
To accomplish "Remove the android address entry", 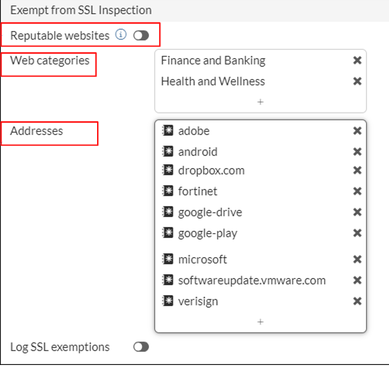I will (x=357, y=152).
